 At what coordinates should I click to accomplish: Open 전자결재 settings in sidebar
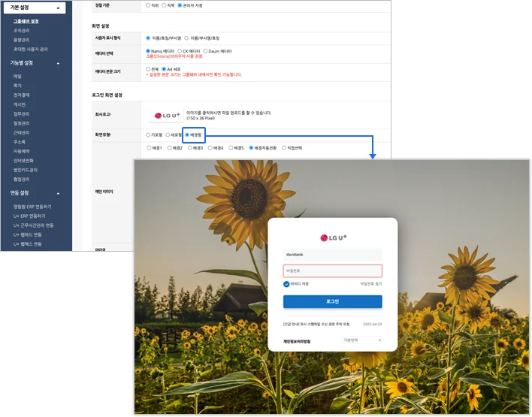(21, 95)
